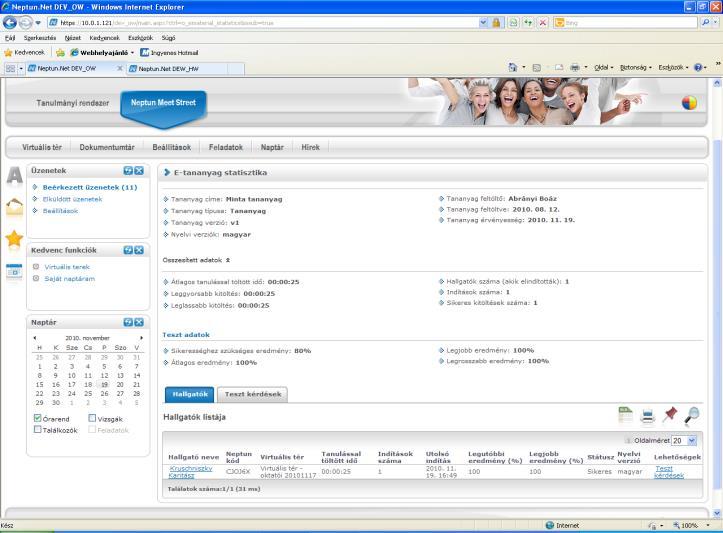Collapse the Összesített adatok section

[x=228, y=260]
